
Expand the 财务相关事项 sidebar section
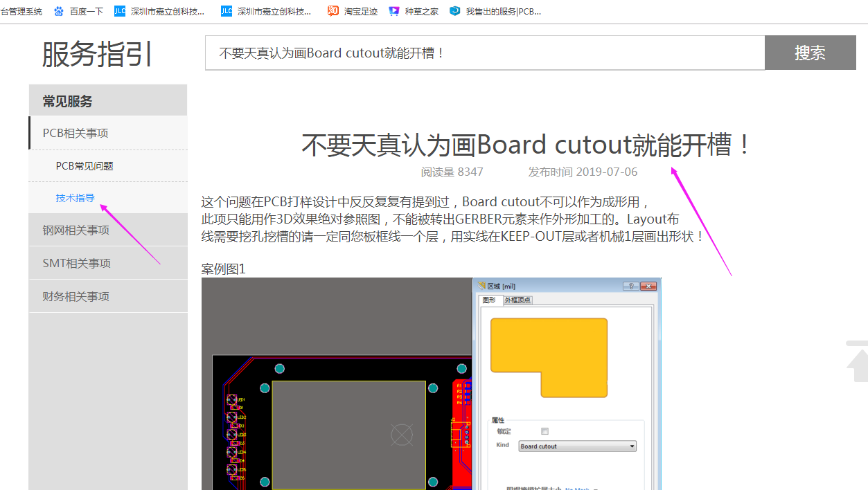tap(76, 296)
